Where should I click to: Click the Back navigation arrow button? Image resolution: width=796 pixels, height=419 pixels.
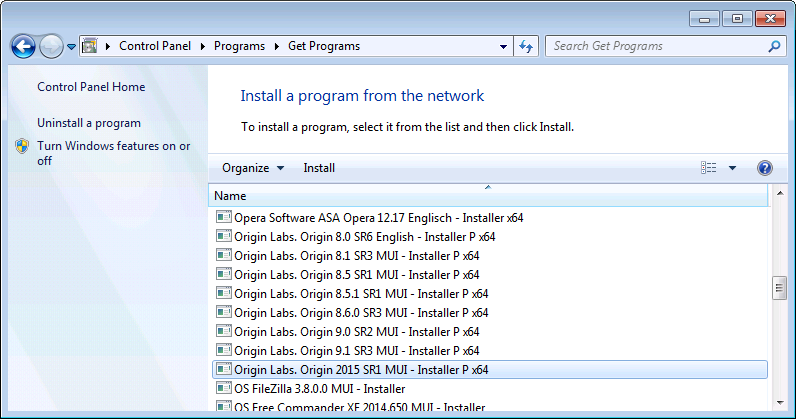(23, 46)
